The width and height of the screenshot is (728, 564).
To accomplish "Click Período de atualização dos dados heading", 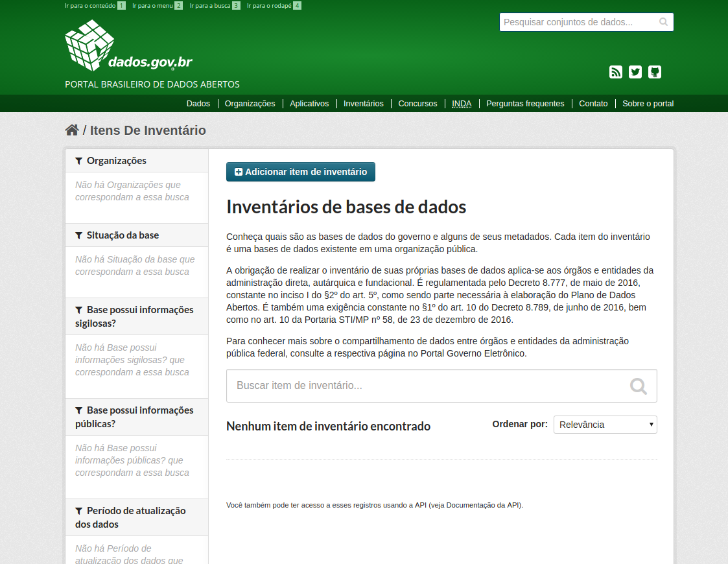I will 130,517.
